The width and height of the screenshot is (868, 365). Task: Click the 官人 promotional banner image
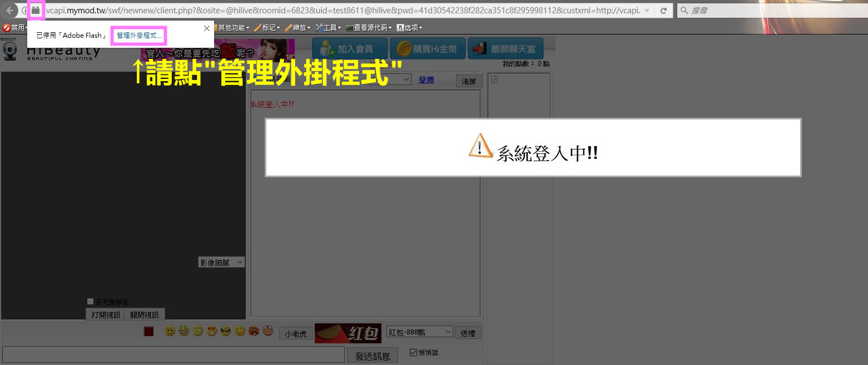pyautogui.click(x=217, y=50)
